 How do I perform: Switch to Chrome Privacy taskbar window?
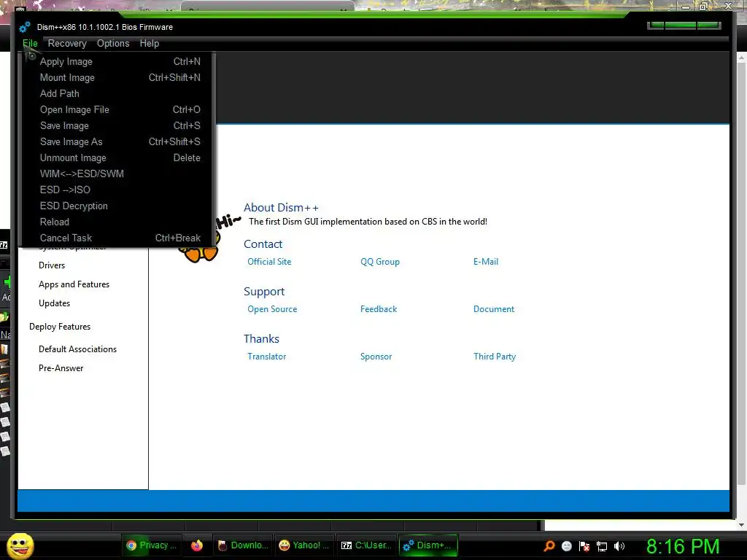click(x=150, y=545)
